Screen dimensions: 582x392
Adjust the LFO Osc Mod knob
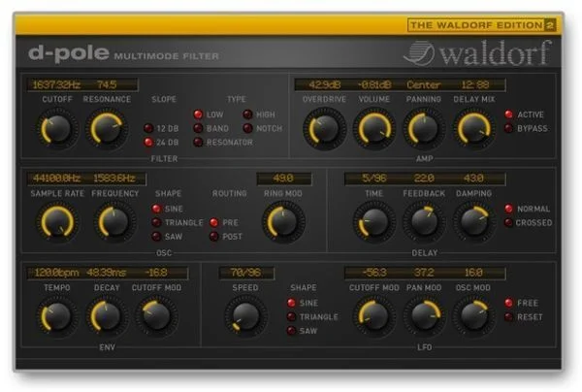tap(474, 316)
